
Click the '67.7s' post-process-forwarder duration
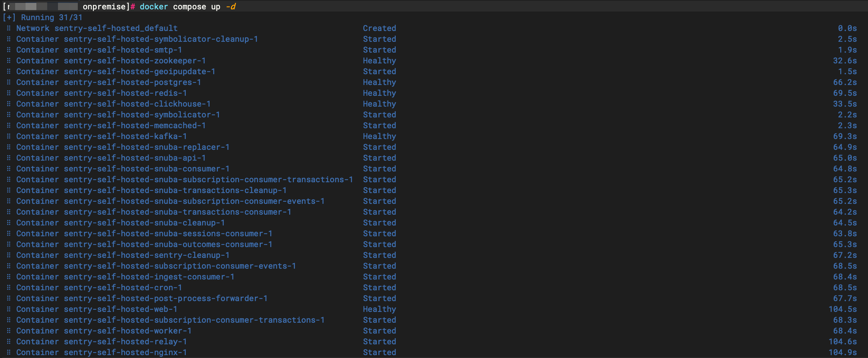(845, 298)
